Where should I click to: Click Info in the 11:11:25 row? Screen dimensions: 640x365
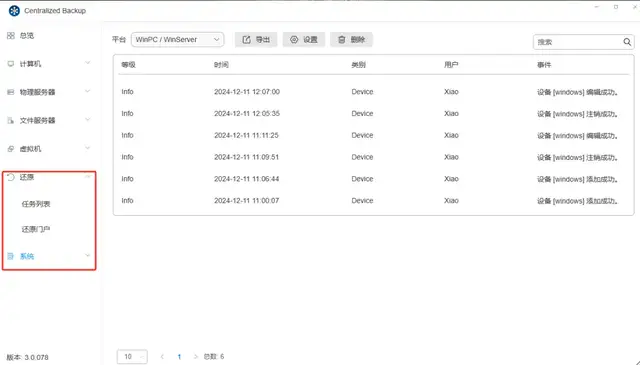(127, 135)
